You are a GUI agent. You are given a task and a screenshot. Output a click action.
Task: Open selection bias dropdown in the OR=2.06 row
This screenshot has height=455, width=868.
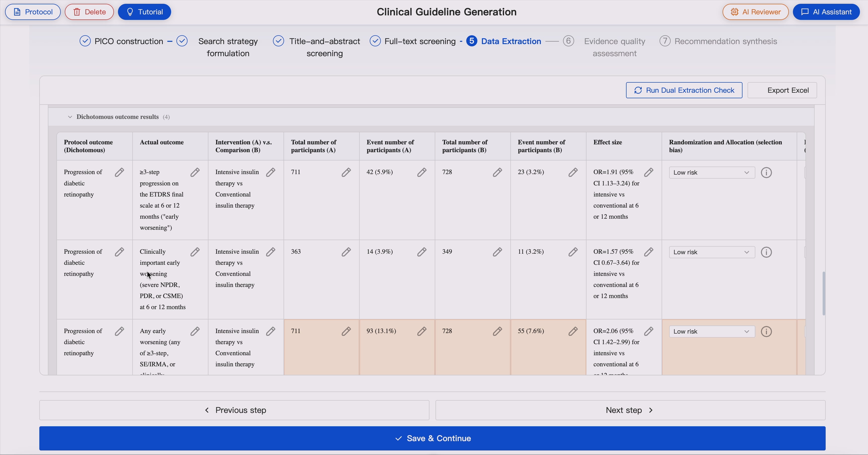(x=712, y=331)
